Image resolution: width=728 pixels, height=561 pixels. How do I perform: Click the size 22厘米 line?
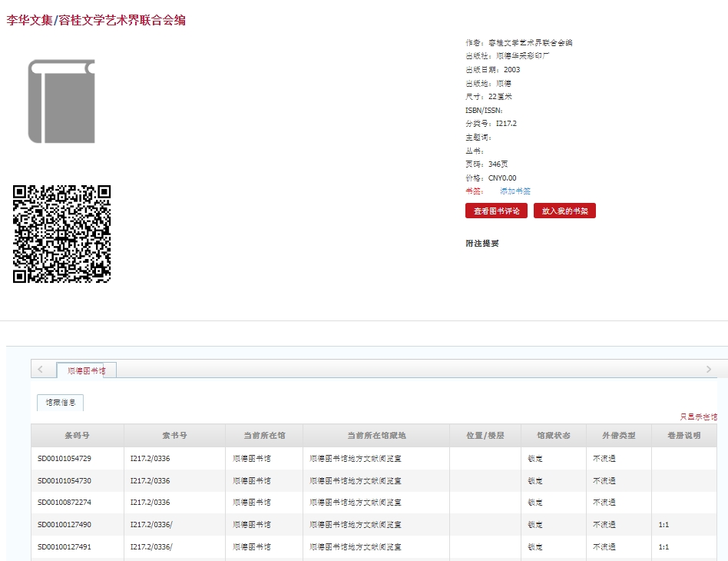tap(488, 97)
